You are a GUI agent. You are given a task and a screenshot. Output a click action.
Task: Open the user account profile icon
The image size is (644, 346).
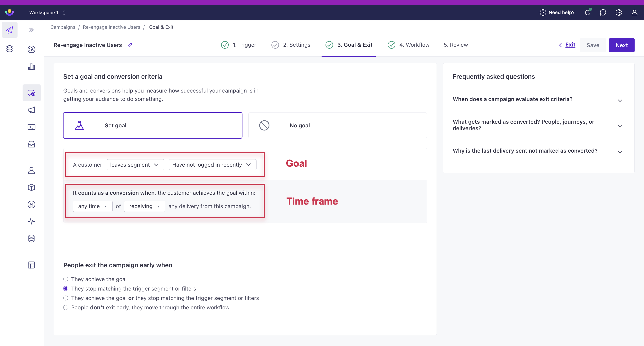point(634,12)
